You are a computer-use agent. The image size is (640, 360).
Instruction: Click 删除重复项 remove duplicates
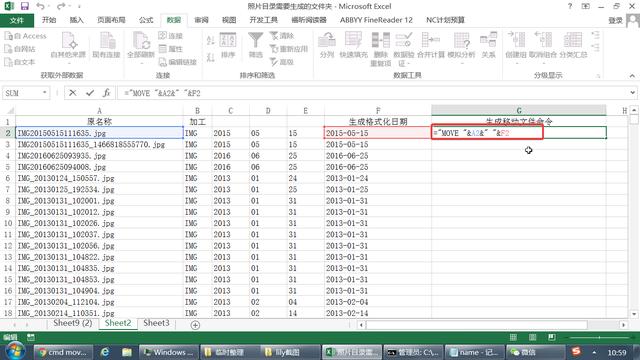click(380, 48)
